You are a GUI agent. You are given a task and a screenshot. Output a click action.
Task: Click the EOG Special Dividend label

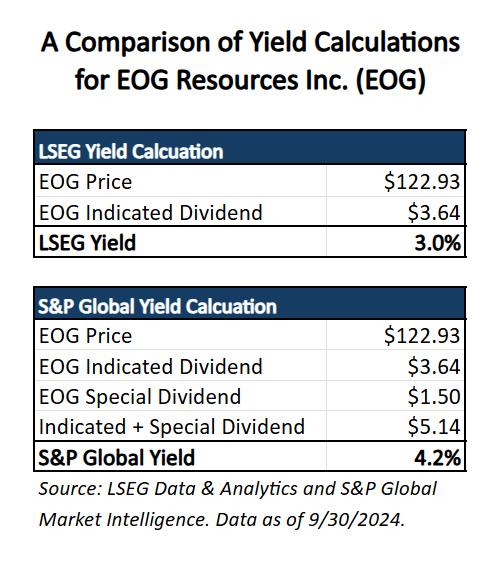[x=140, y=397]
